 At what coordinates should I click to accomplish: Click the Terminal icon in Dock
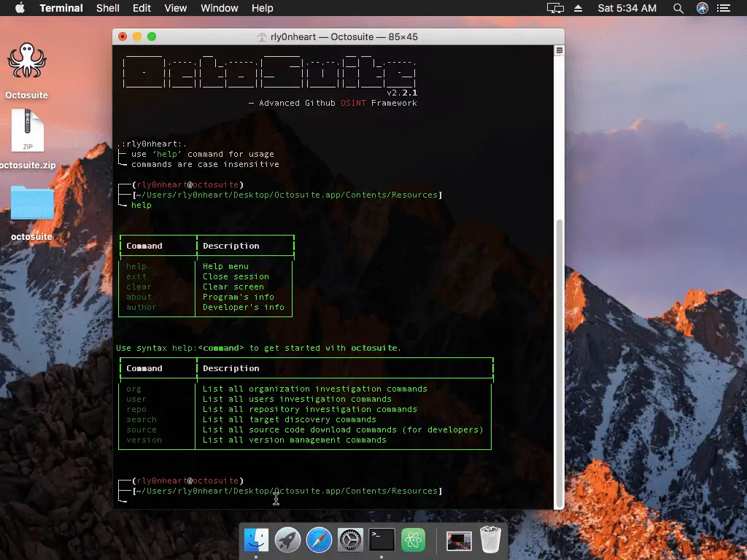(x=382, y=540)
